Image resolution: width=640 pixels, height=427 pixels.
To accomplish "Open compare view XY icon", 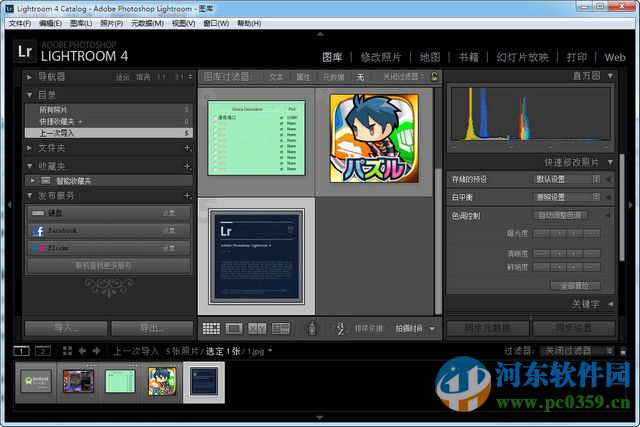I will (257, 328).
